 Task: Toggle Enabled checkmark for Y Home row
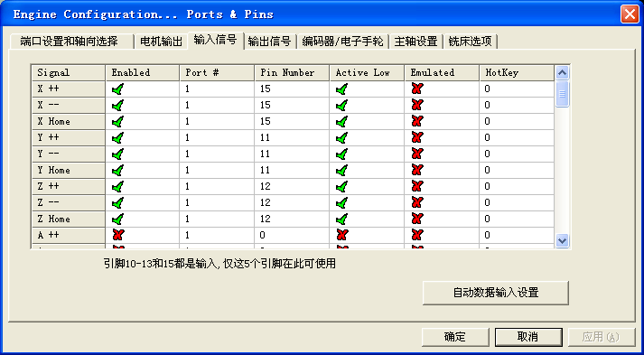[x=117, y=170]
